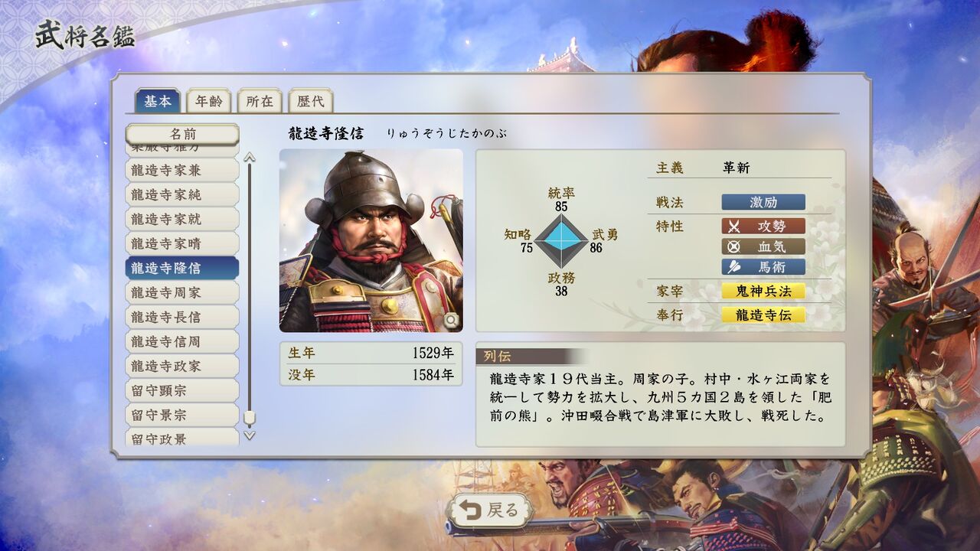
Task: Switch to the 所在 tab
Action: click(260, 101)
